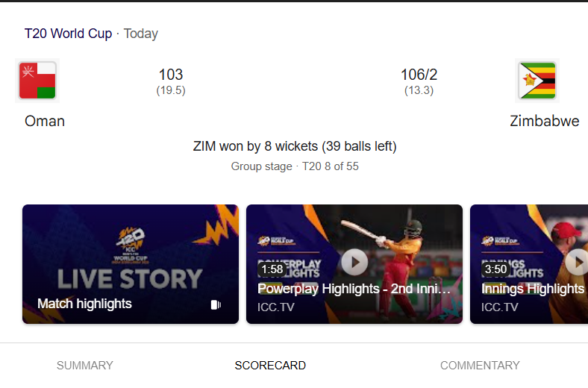Screen dimensions: 588x388
Task: Play the Innings Highlights video
Action: pyautogui.click(x=577, y=262)
